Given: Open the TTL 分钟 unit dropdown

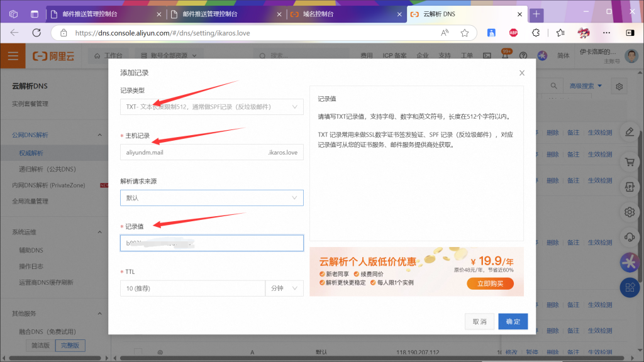Looking at the screenshot, I should pyautogui.click(x=284, y=288).
